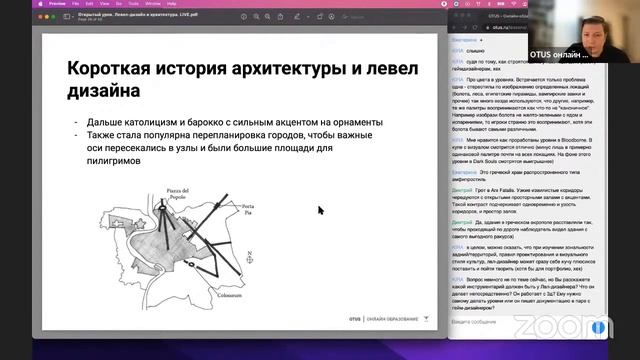The height and width of the screenshot is (360, 640).
Task: Click the Wi-Fi icon in menu bar
Action: (x=513, y=4)
